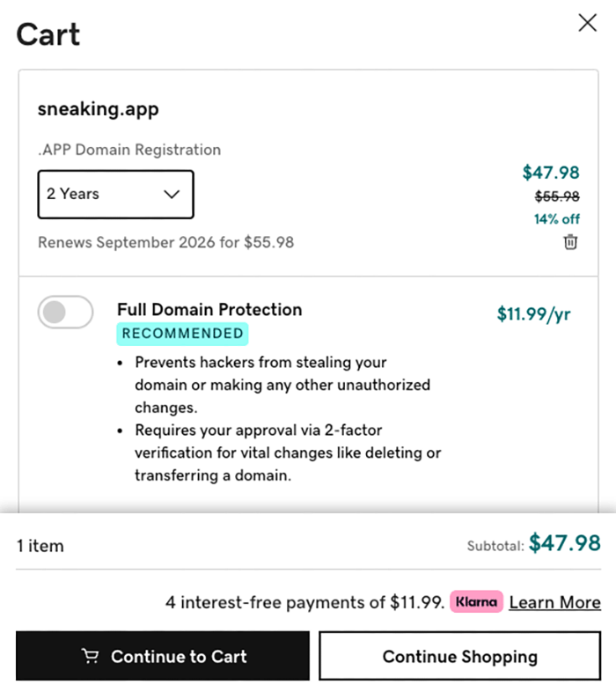Screen dimensions: 616x692
Task: Close the Cart panel with the X
Action: click(587, 24)
